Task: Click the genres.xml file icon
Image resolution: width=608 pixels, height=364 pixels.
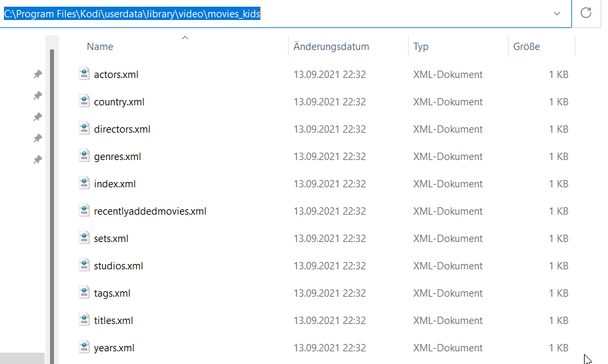Action: 84,155
